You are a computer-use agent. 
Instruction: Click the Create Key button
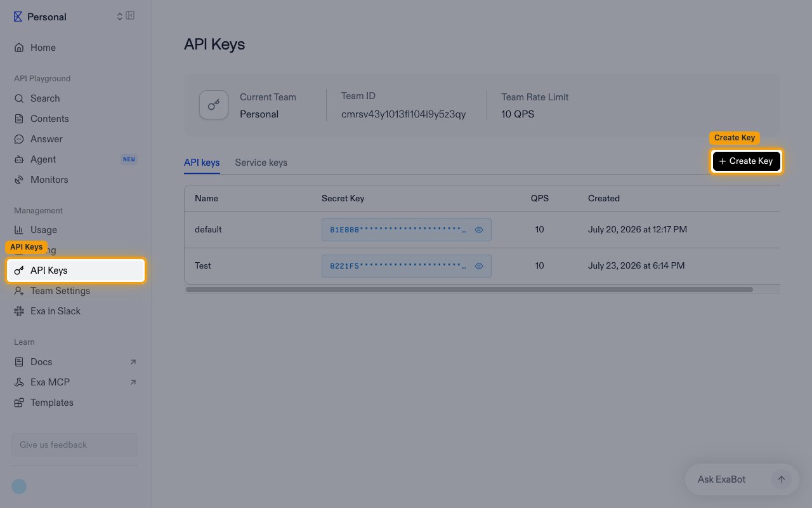(746, 161)
